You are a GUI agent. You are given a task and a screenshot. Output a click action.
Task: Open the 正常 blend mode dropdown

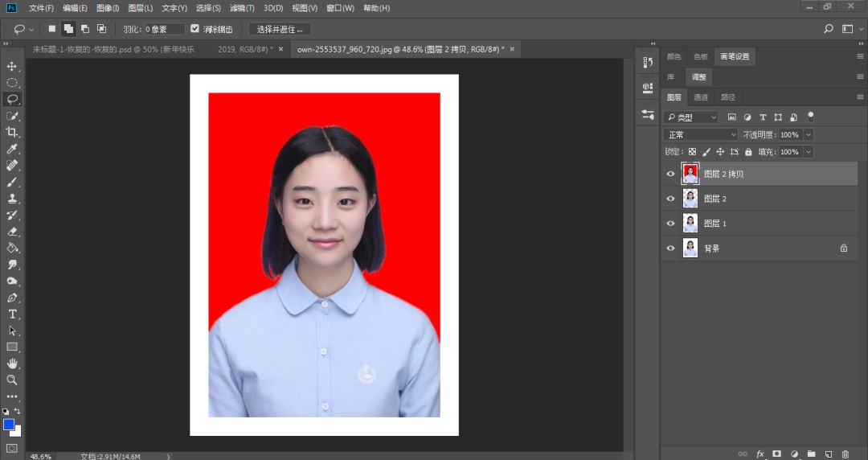pyautogui.click(x=700, y=135)
